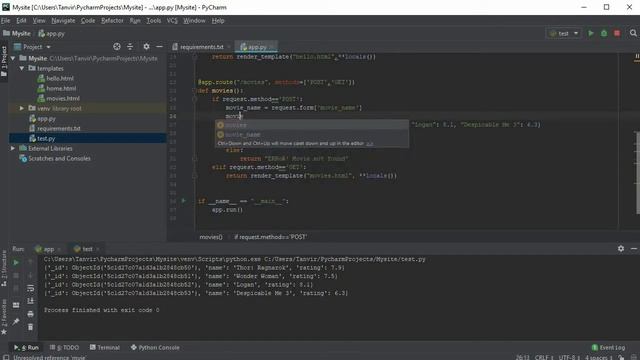Choose 'movie_name' autocomplete suggestion
Viewport: 640px width, 360px height.
(312, 134)
